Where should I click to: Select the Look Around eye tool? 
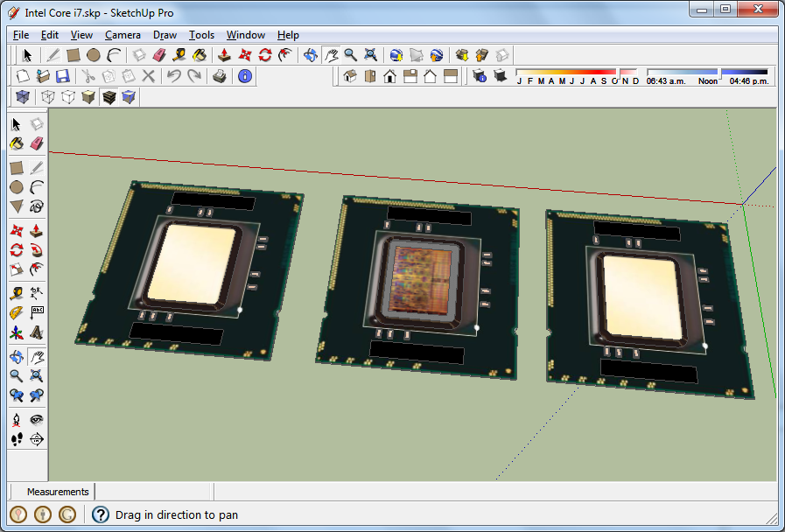click(37, 419)
